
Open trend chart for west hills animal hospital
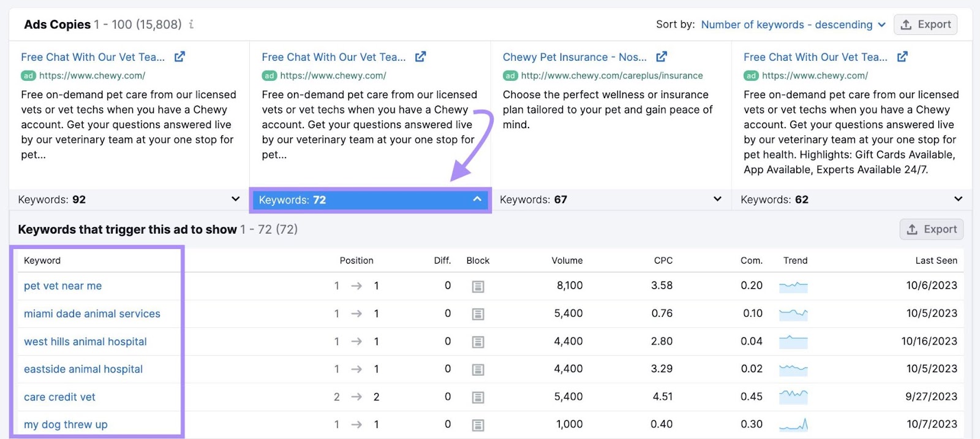pos(793,342)
